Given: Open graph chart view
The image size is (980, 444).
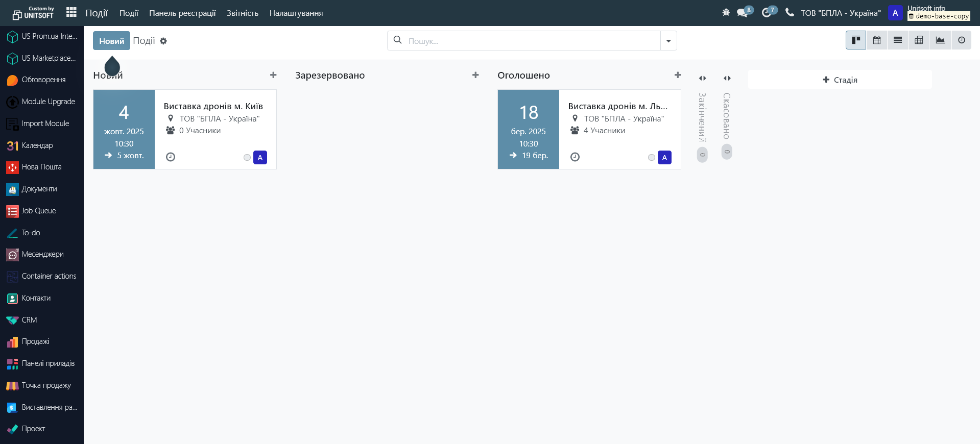Looking at the screenshot, I should click(940, 40).
